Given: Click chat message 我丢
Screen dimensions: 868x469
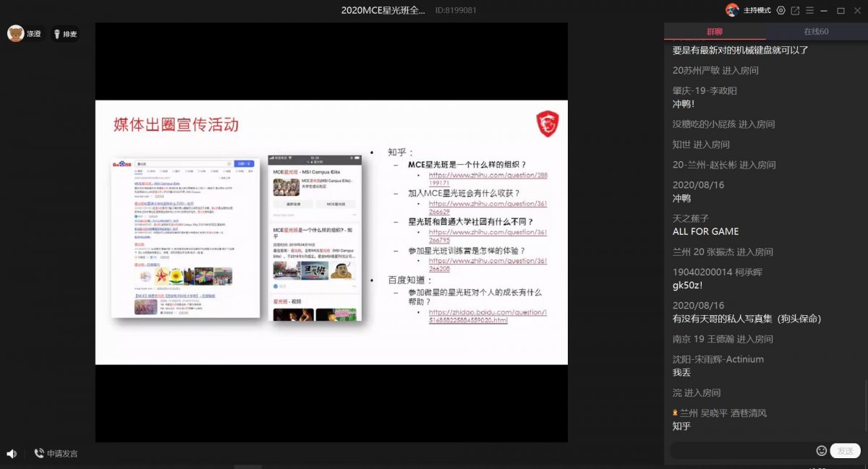Looking at the screenshot, I should click(x=681, y=372).
